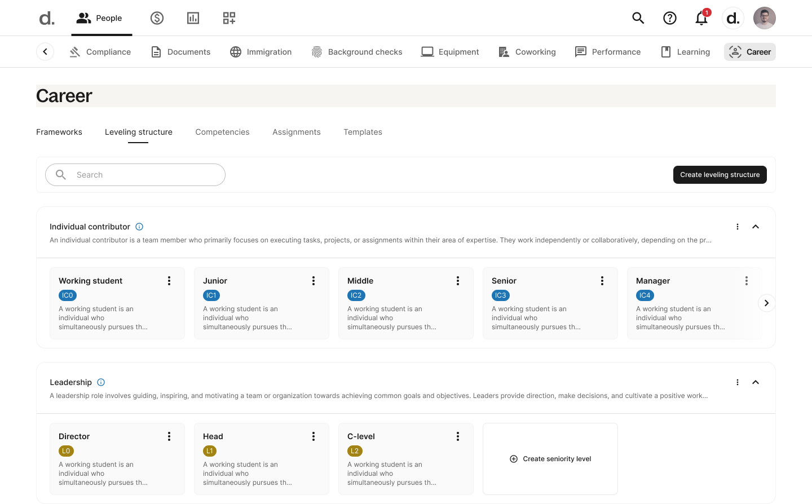Screen dimensions: 812x504
Task: Show info for Individual contributor
Action: 139,227
